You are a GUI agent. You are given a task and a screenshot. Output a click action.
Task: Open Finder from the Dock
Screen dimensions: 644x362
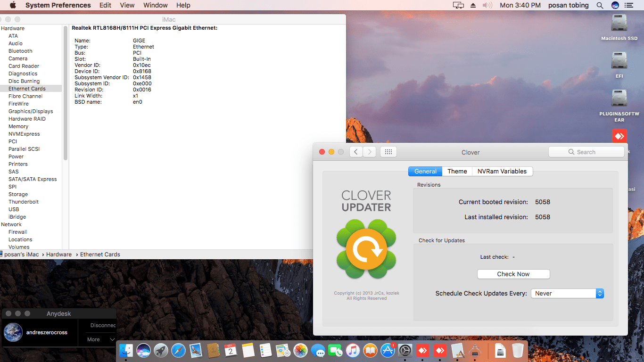pyautogui.click(x=126, y=350)
